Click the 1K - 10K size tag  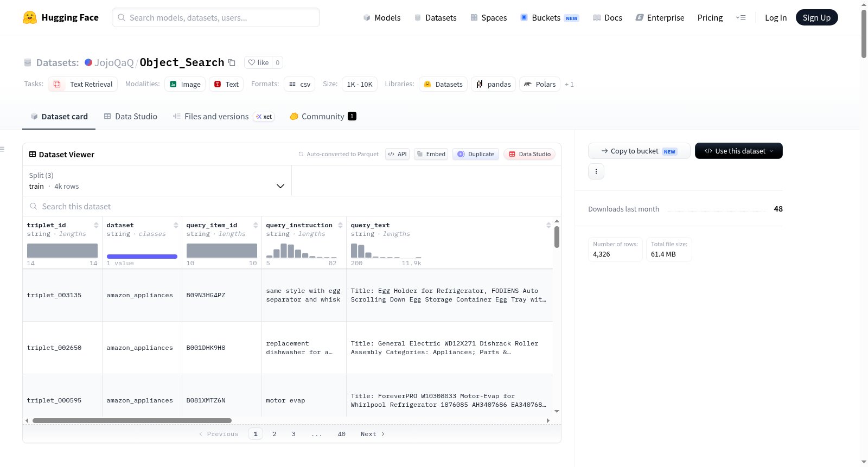point(360,84)
